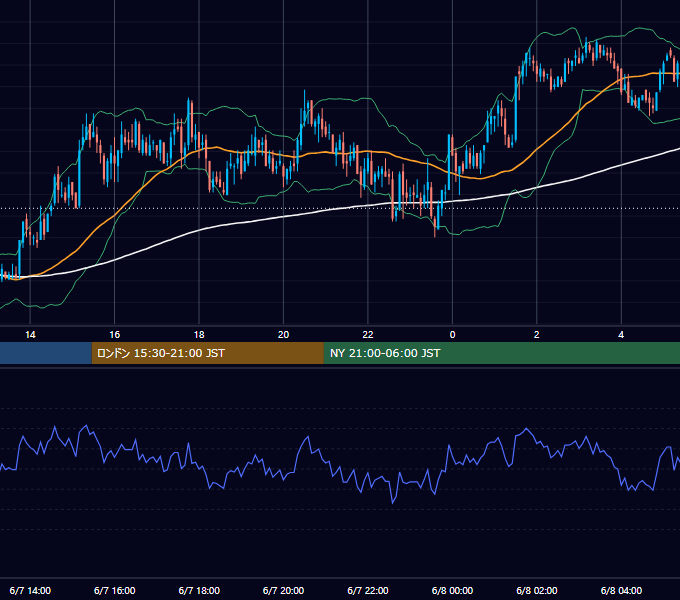680x600 pixels.
Task: Click hour label 22 on price chart axis
Action: (x=368, y=335)
